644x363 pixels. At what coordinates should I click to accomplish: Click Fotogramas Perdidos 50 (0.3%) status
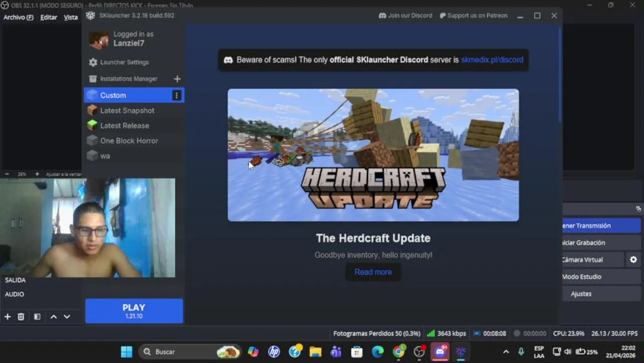click(377, 334)
